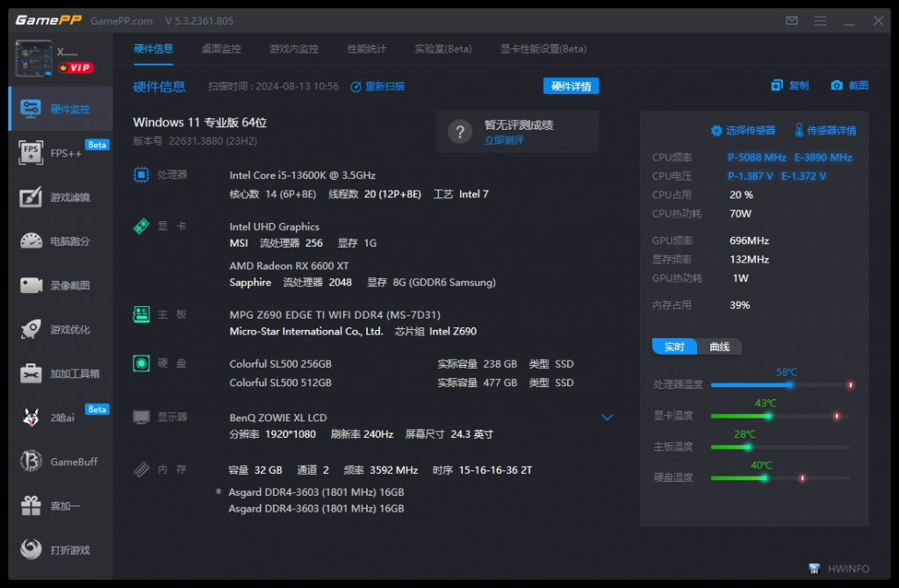The width and height of the screenshot is (899, 588).
Task: Select the 曲线 curve toggle
Action: (x=720, y=347)
